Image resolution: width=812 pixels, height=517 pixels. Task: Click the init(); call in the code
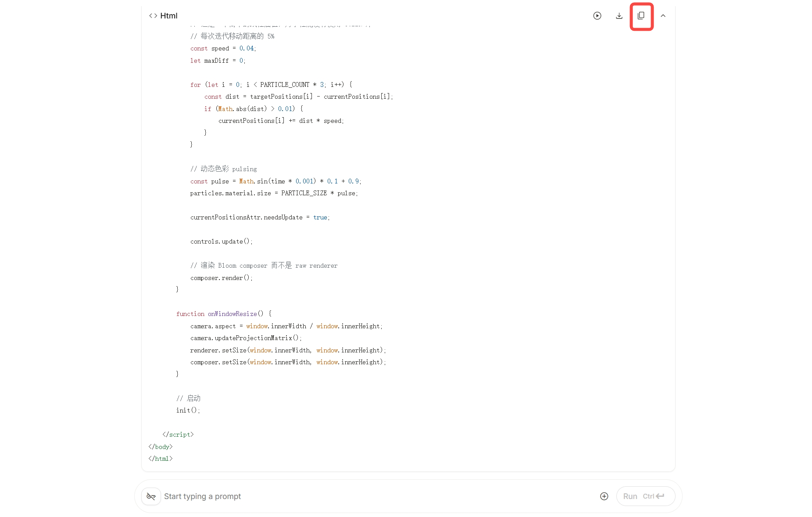(188, 410)
